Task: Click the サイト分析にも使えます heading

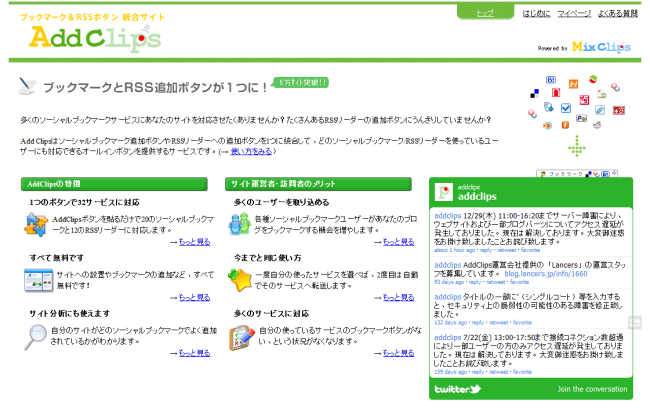Action: (69, 314)
